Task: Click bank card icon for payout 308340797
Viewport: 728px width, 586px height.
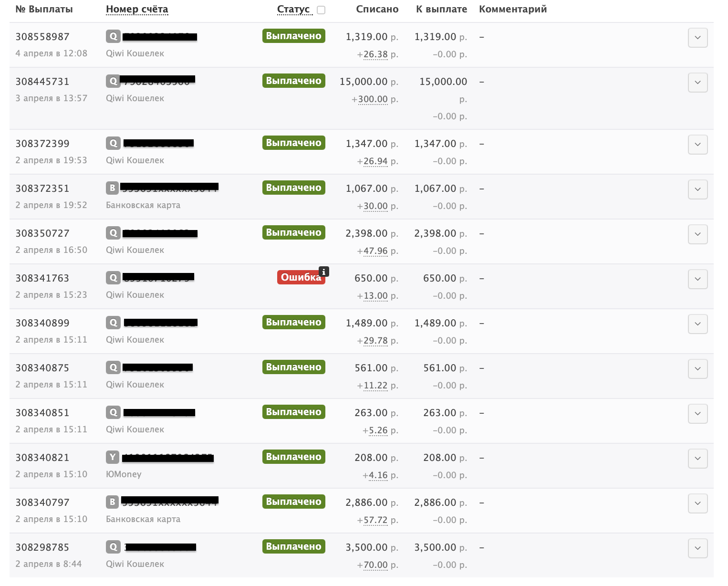Action: 112,502
